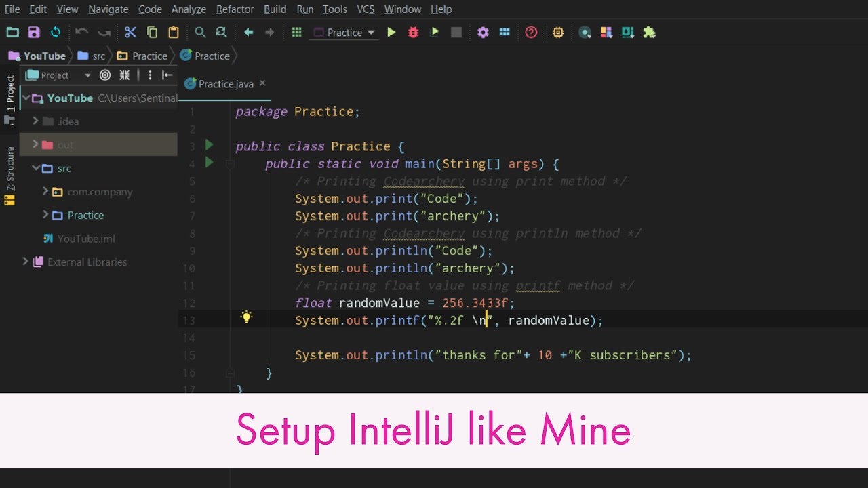Image resolution: width=868 pixels, height=488 pixels.
Task: Click the Synchronize refresh toolbar icon
Action: 56,32
